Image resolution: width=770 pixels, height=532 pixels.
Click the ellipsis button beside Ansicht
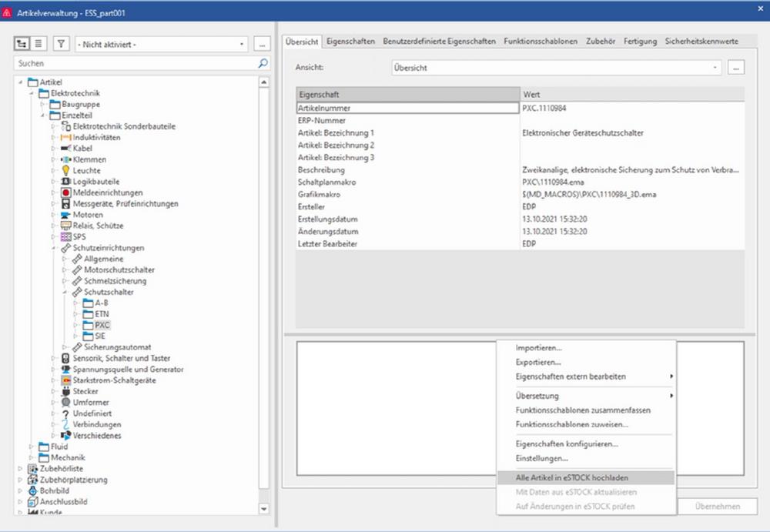pos(735,68)
